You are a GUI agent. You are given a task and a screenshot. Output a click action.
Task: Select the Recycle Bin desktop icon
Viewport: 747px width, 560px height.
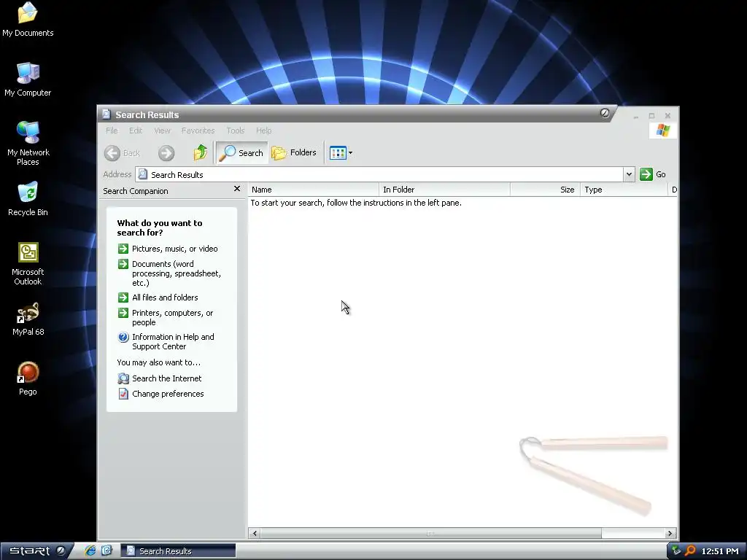pyautogui.click(x=28, y=199)
